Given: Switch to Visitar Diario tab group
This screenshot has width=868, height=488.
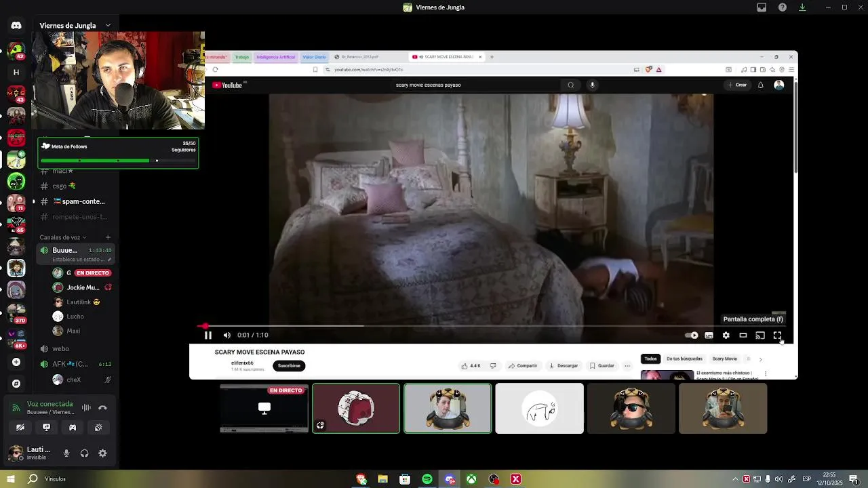Looking at the screenshot, I should [314, 57].
